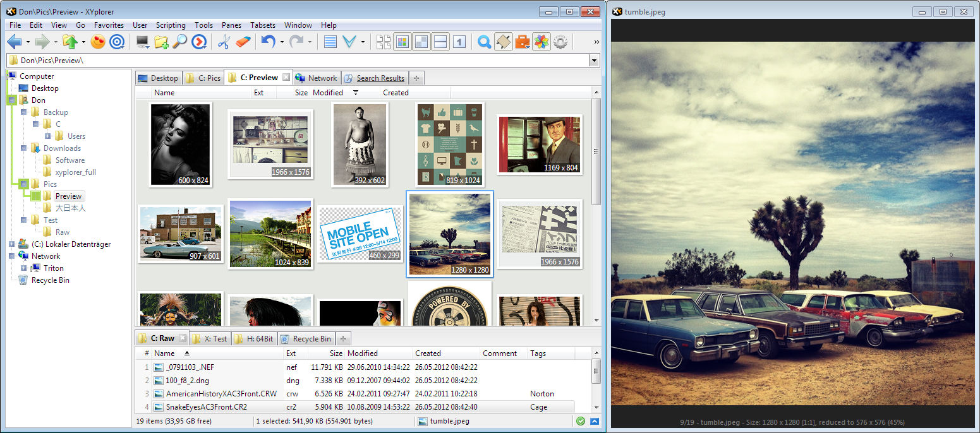The height and width of the screenshot is (433, 980).
Task: Toggle the thumbnails view button
Action: pyautogui.click(x=402, y=42)
